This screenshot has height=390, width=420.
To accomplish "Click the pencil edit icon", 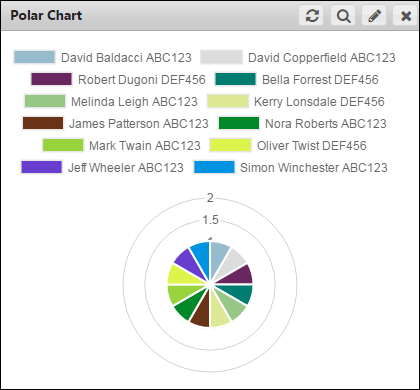I will [x=374, y=15].
